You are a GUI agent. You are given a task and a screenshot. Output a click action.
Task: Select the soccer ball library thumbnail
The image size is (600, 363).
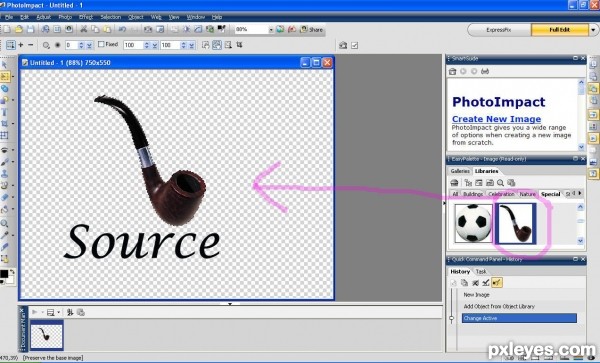pyautogui.click(x=473, y=224)
